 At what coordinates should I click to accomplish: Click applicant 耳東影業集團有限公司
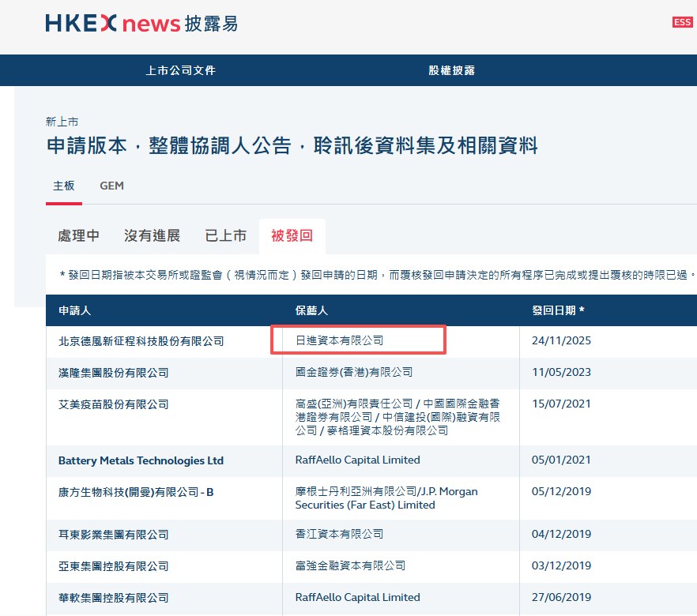[113, 535]
